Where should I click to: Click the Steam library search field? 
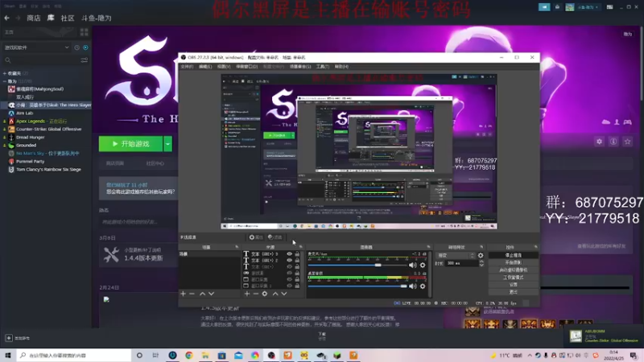pyautogui.click(x=44, y=60)
